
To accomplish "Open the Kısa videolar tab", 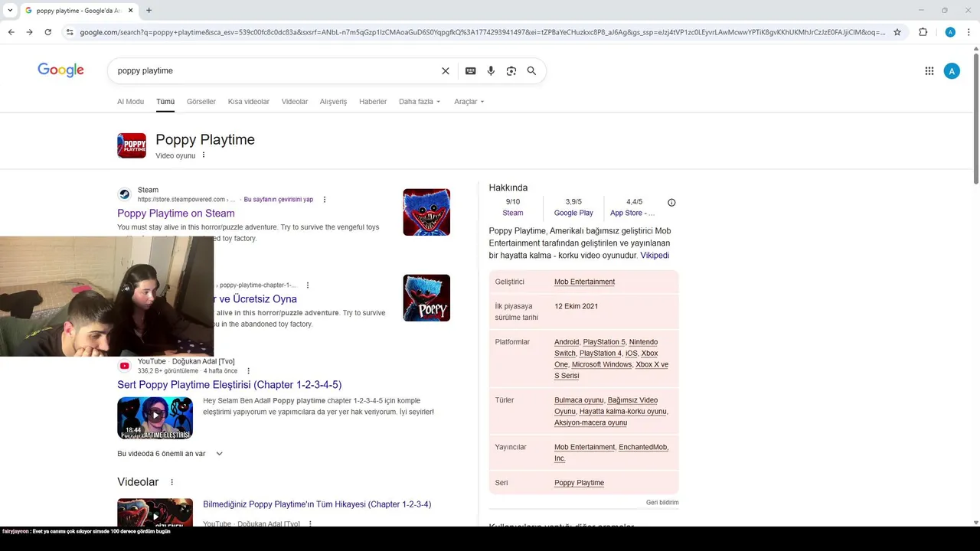I will click(x=249, y=102).
